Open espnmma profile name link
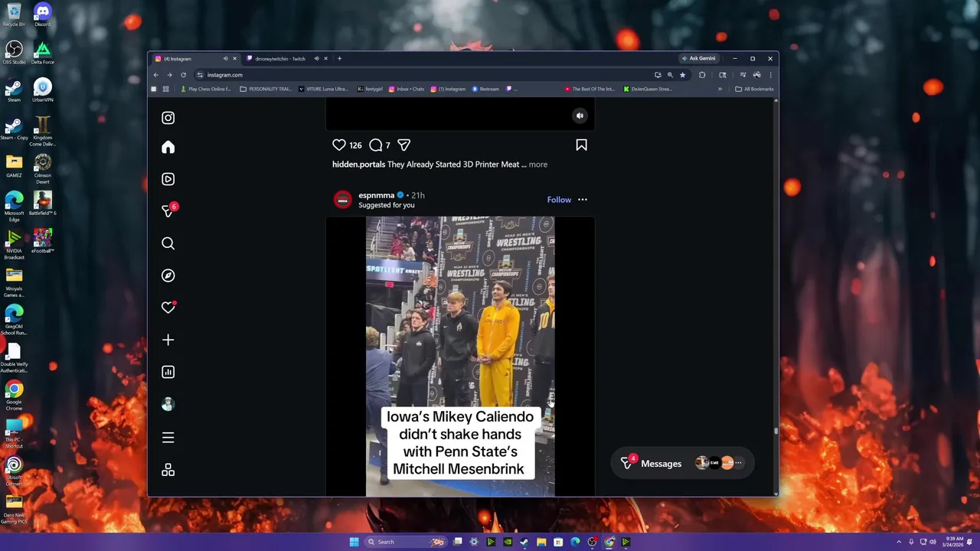 (x=376, y=195)
